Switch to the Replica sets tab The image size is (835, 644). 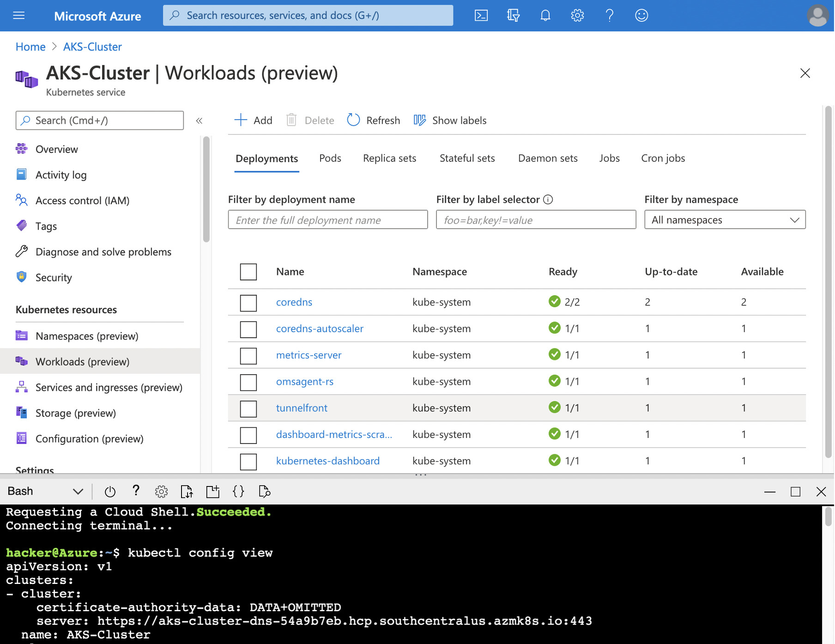tap(389, 158)
